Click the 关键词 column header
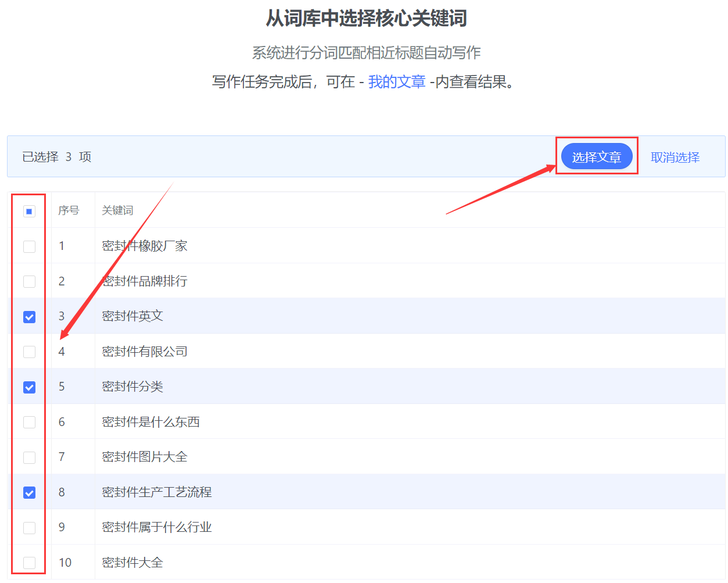The height and width of the screenshot is (583, 728). [x=117, y=210]
